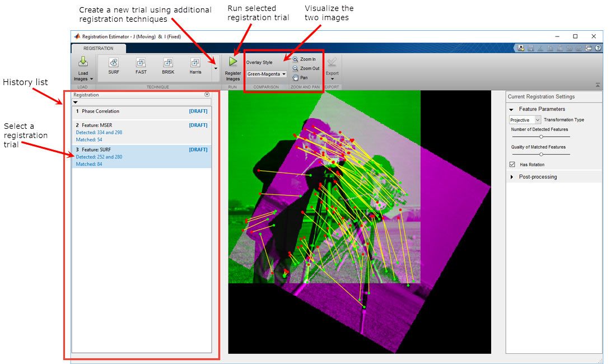This screenshot has height=364, width=616.
Task: Select the SURF feature detection technique
Action: coord(113,66)
